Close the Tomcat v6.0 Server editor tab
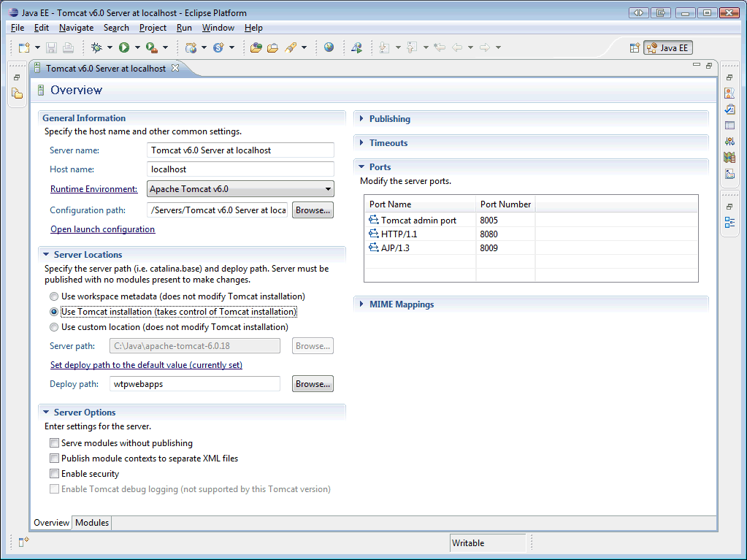747x560 pixels. 175,68
